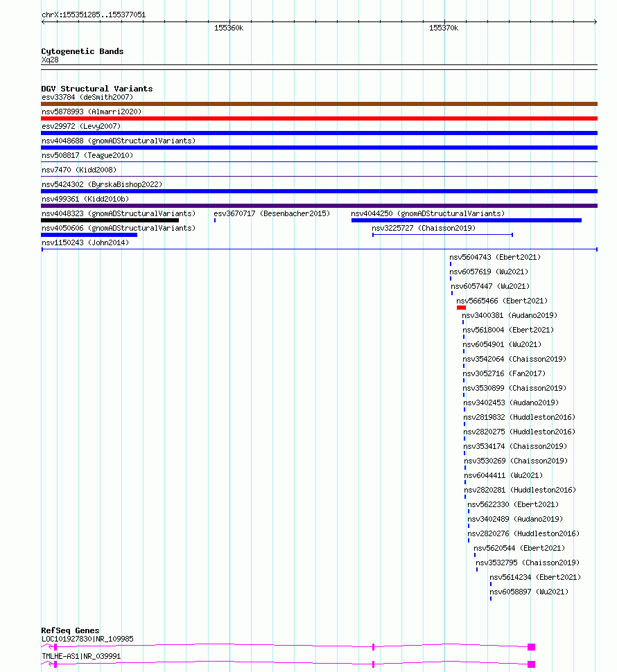Screen dimensions: 617x672
Task: Open nsv6058897 (Wu2021) label
Action: [529, 593]
